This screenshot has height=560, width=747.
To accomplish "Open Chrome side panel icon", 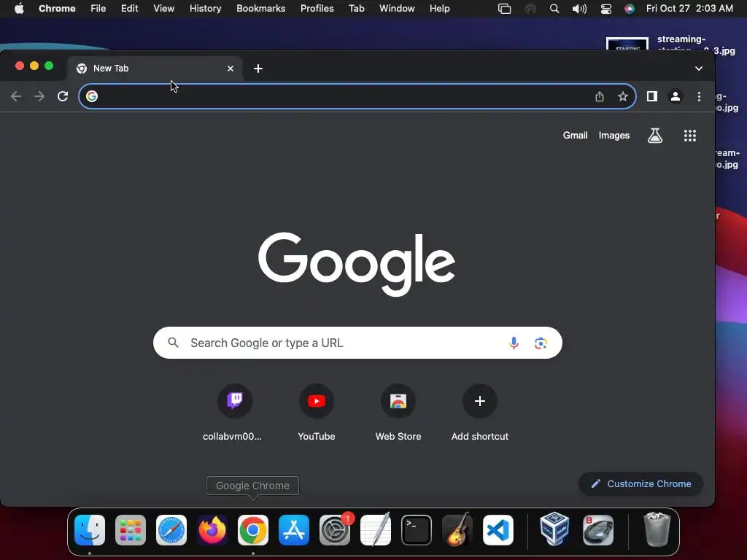I will tap(652, 96).
